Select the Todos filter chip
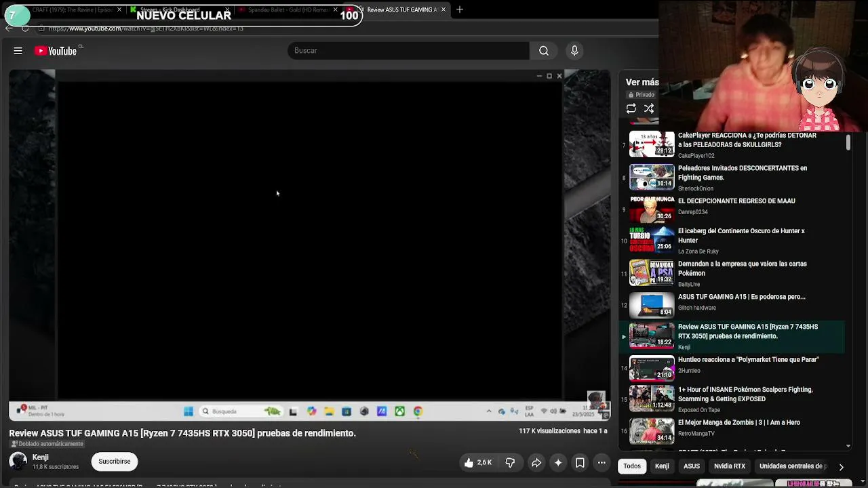This screenshot has width=868, height=488. click(x=632, y=466)
